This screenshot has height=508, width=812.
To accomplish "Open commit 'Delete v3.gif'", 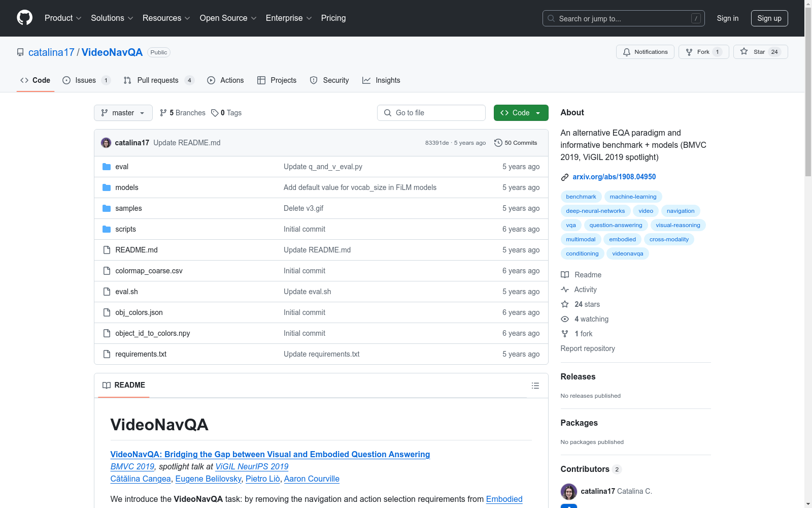I will click(303, 208).
